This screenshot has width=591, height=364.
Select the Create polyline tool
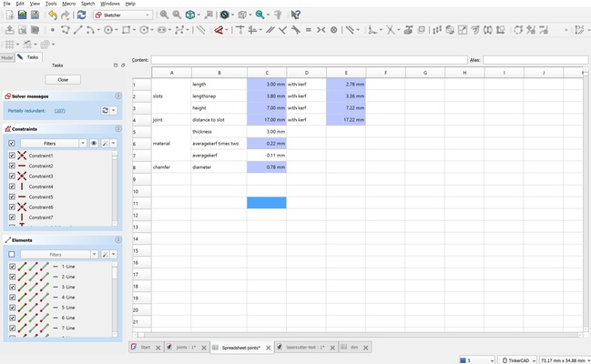pyautogui.click(x=66, y=30)
